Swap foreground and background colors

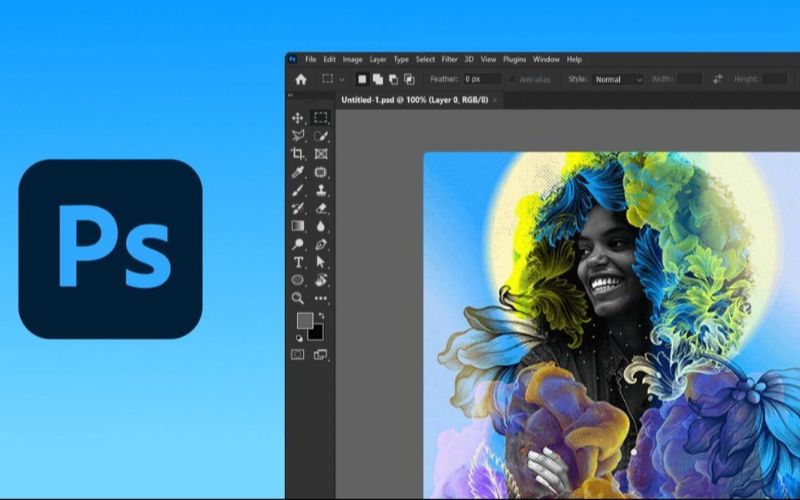tap(321, 315)
